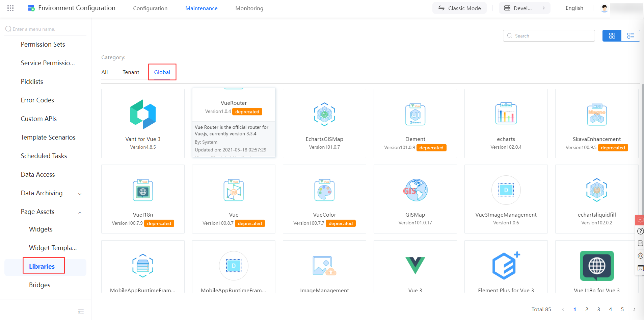This screenshot has height=320, width=644.
Task: Open Widgets under Page Assets
Action: click(x=41, y=229)
